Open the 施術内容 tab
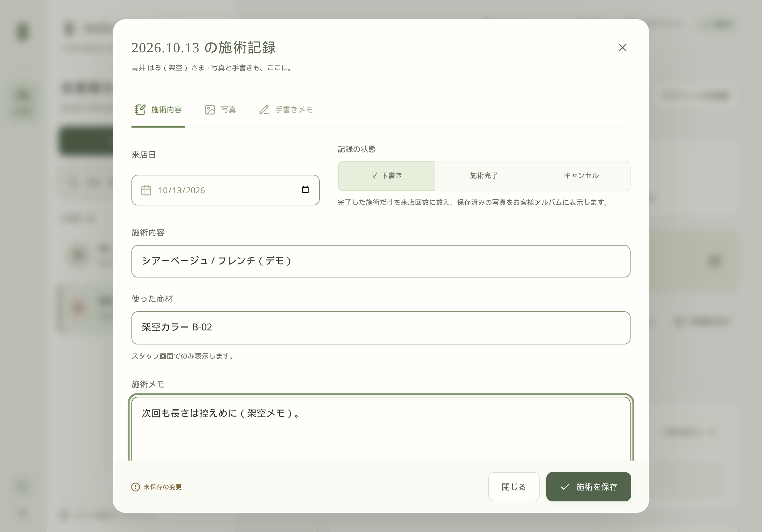This screenshot has height=532, width=762. click(x=158, y=110)
